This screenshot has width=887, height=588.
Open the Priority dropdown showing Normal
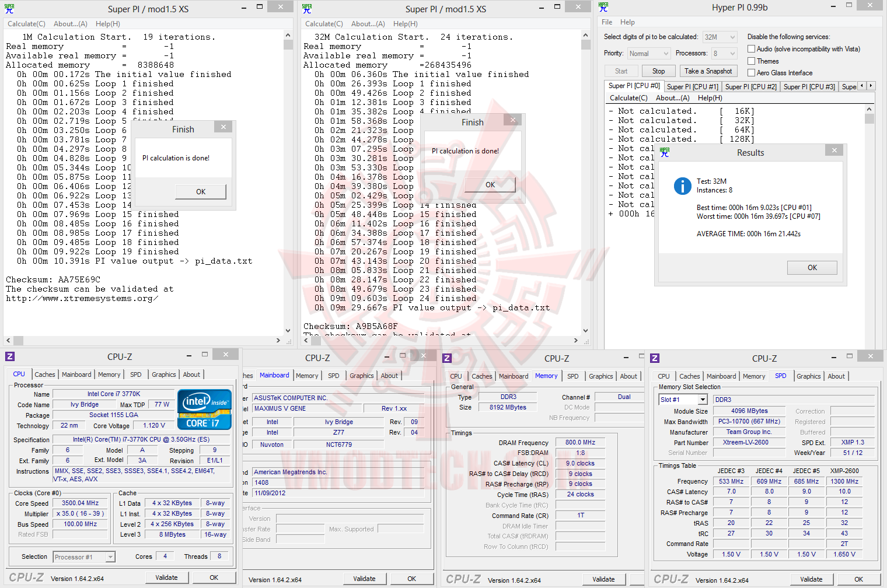(649, 53)
